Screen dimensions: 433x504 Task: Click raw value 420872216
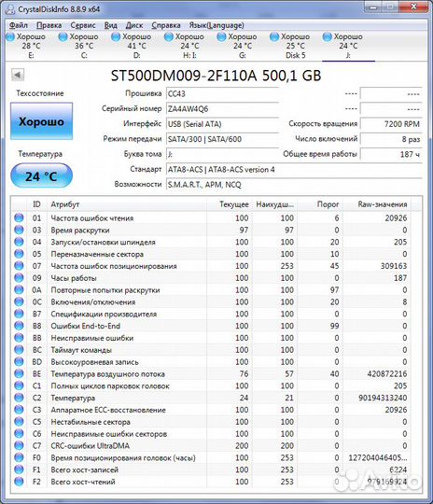tap(387, 374)
